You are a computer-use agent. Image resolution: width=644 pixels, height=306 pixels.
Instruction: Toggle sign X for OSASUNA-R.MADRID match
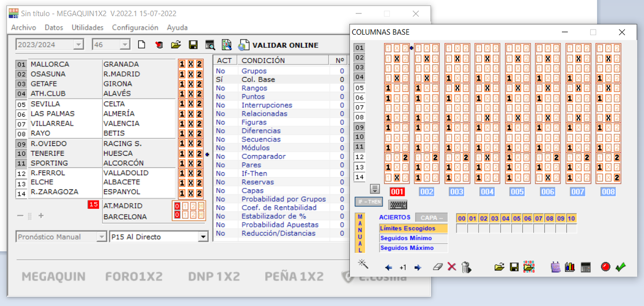191,74
